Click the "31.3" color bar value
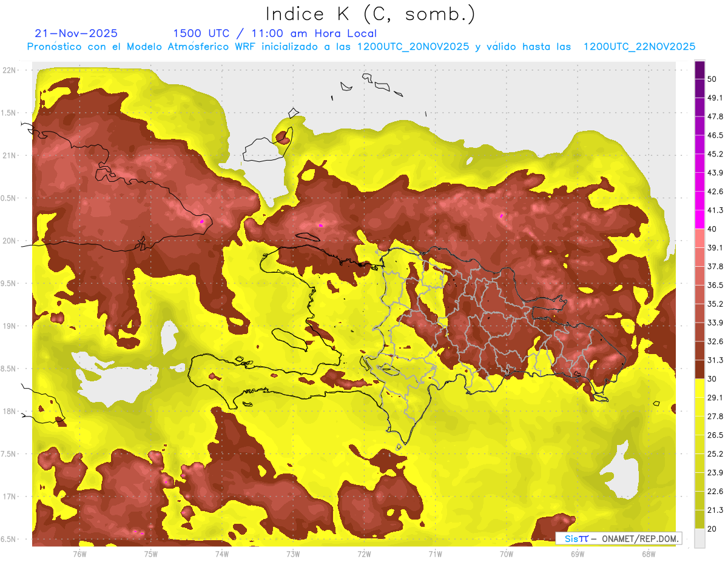This screenshot has height=562, width=728. (715, 360)
